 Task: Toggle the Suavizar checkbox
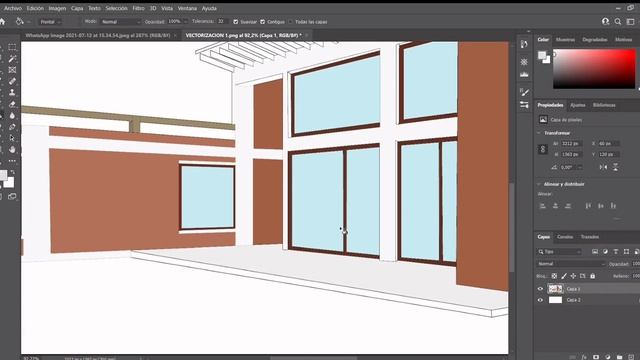236,22
